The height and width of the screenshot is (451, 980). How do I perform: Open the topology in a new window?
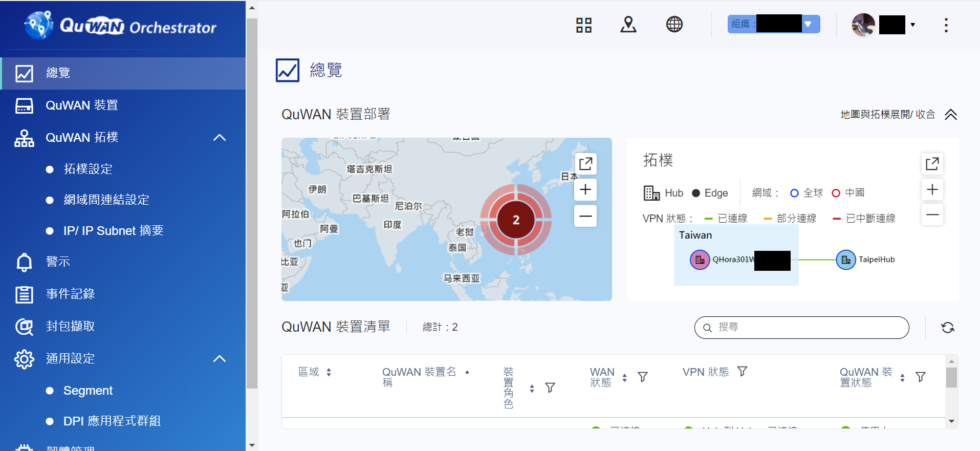coord(932,164)
